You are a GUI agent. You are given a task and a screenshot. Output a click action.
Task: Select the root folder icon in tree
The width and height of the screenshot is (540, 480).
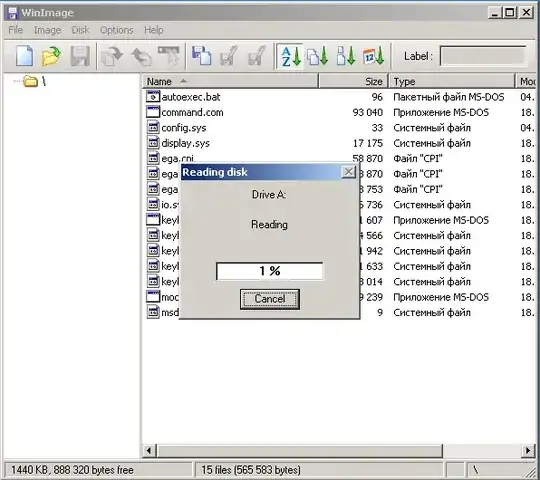tap(30, 82)
